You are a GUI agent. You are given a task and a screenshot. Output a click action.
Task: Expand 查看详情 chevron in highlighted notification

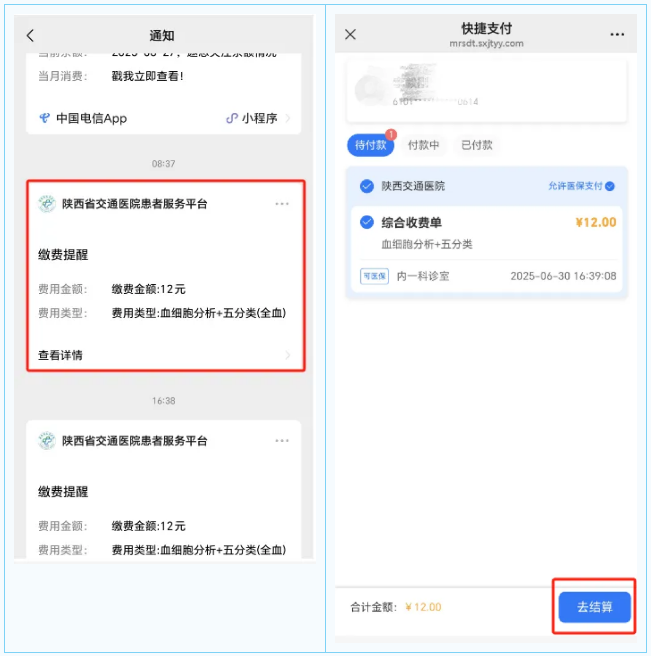[287, 355]
